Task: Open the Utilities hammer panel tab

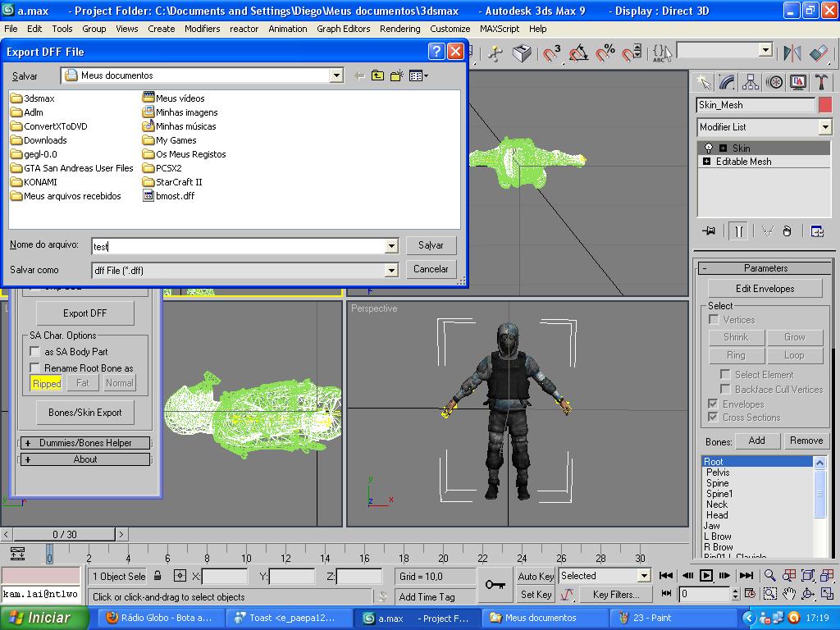Action: 821,82
